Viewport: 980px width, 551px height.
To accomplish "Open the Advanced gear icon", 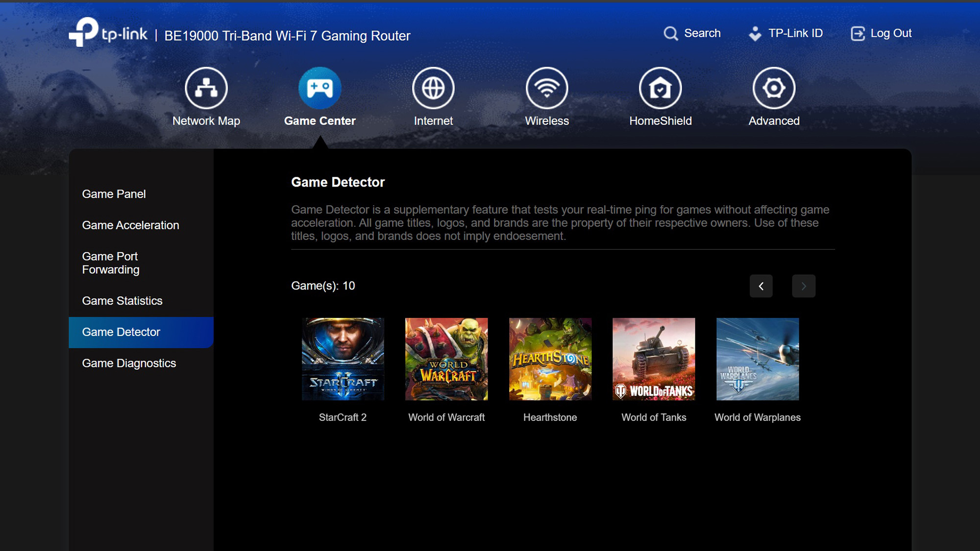I will click(x=774, y=88).
